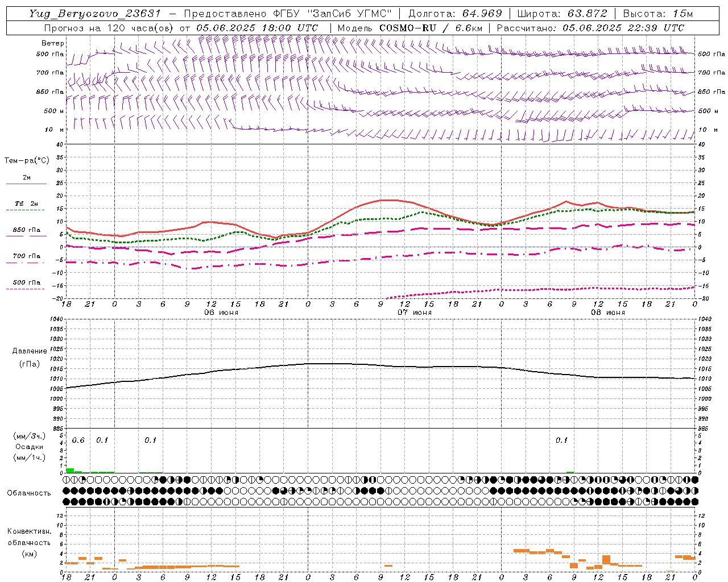
Task: Click the 700 гПа entry in temperature legend
Action: [26, 256]
